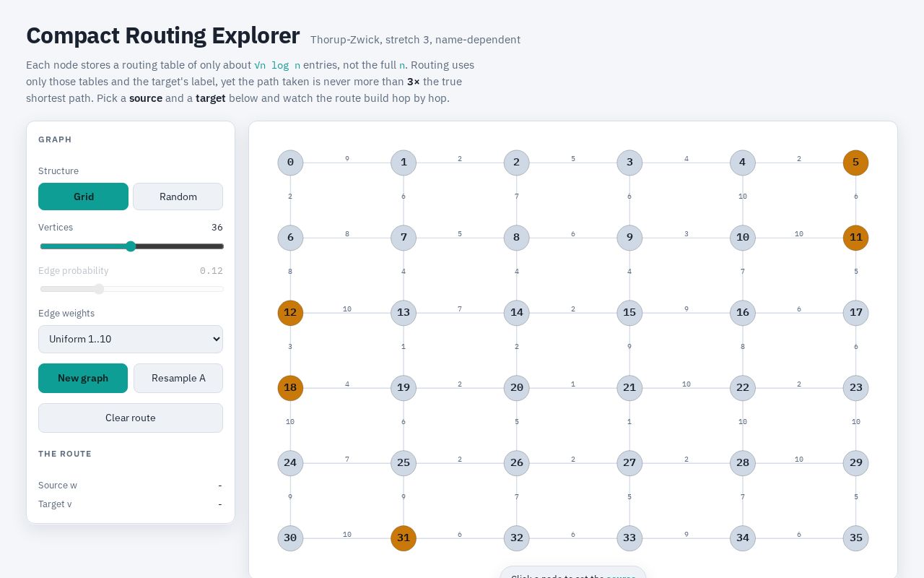Pick node 33 in the graph
Image resolution: width=924 pixels, height=578 pixels.
coord(629,538)
